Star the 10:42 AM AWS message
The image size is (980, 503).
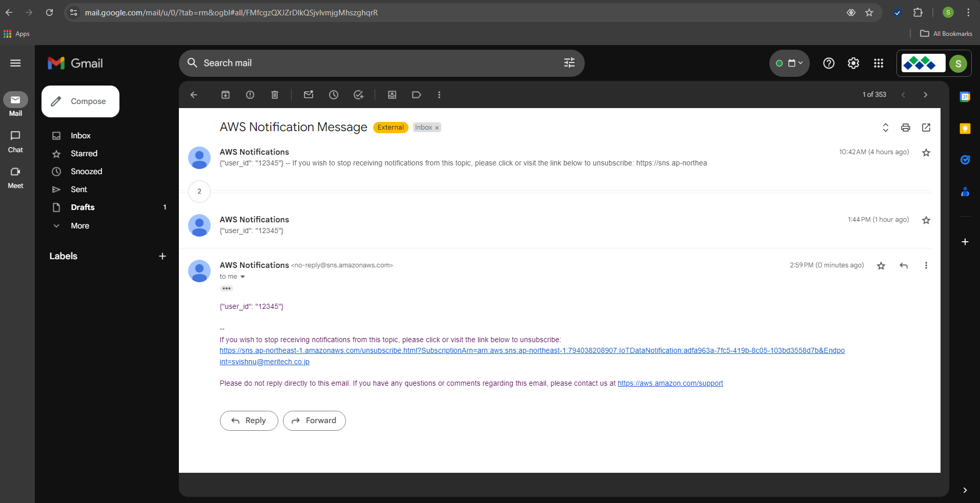pos(926,153)
